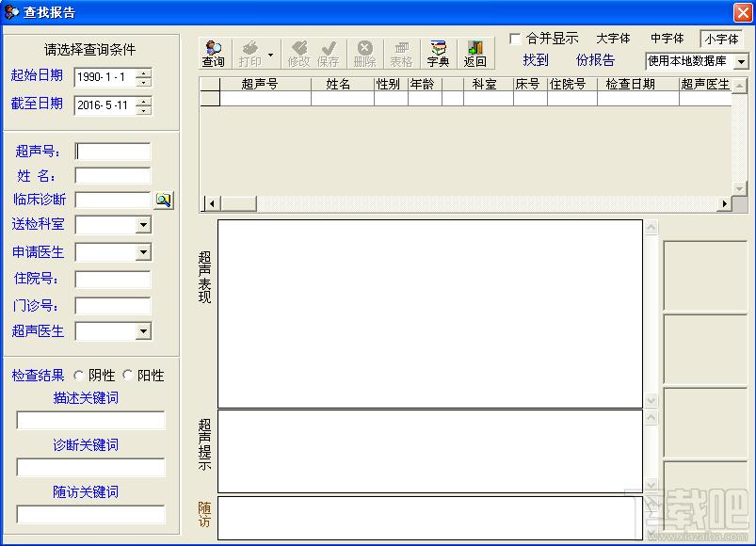Click the 性别 column header
The image size is (756, 546).
[x=391, y=84]
